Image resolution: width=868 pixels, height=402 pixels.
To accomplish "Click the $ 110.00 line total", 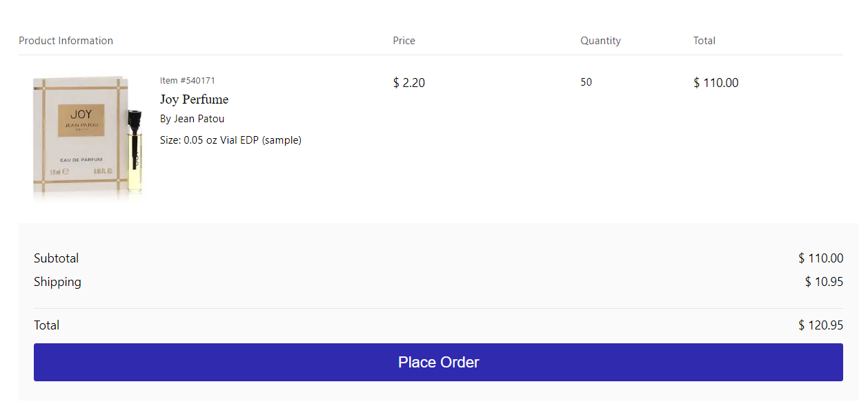I will (716, 83).
